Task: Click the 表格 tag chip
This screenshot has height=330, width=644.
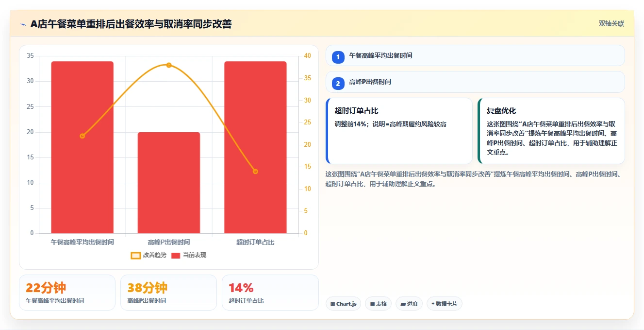Action: pyautogui.click(x=378, y=304)
